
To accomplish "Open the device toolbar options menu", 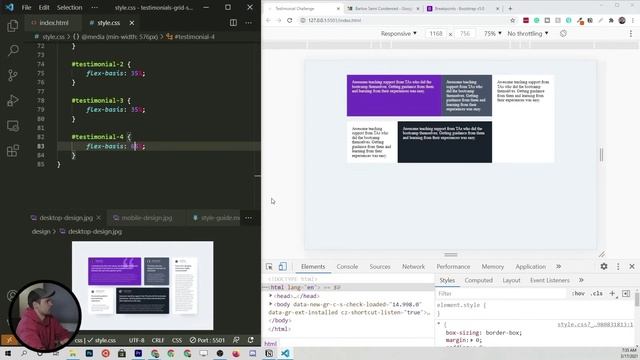I will point(631,34).
